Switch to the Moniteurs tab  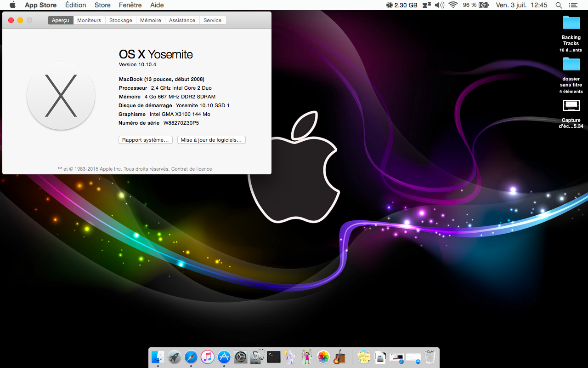coord(89,20)
